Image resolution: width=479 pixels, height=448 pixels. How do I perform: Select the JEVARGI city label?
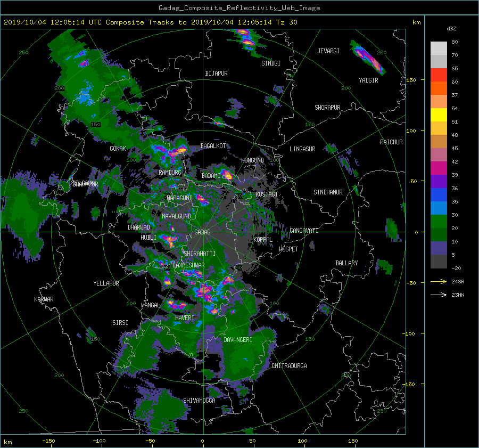[x=328, y=51]
